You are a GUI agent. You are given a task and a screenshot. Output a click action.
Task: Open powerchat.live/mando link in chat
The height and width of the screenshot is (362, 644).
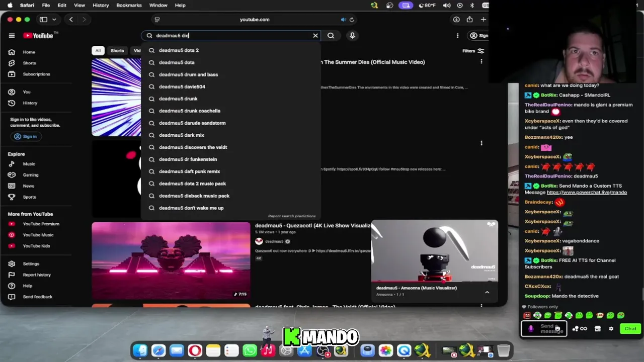[x=587, y=192]
